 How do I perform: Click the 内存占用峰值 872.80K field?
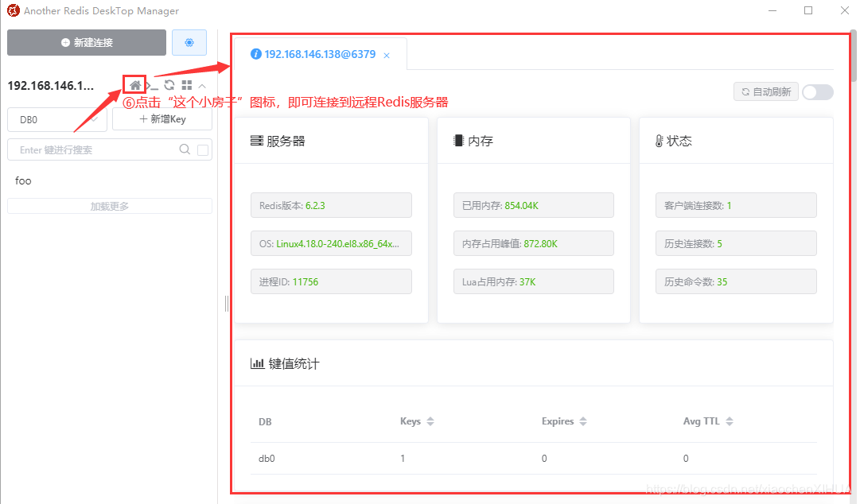(534, 243)
